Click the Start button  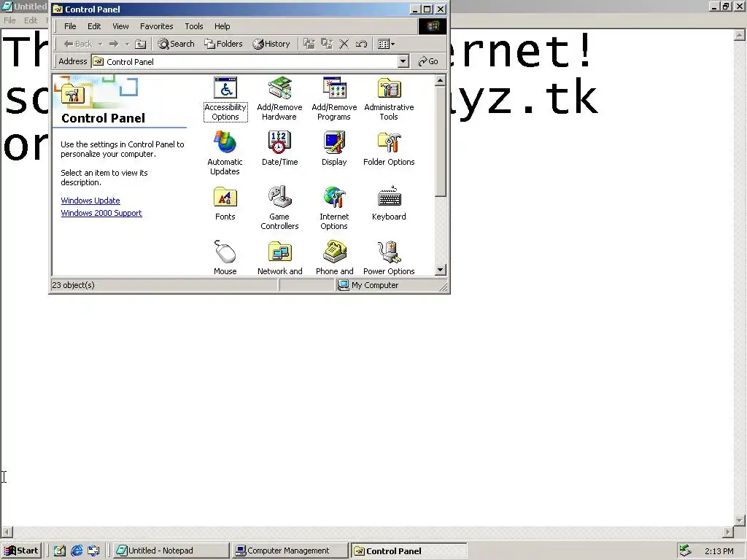[x=21, y=551]
